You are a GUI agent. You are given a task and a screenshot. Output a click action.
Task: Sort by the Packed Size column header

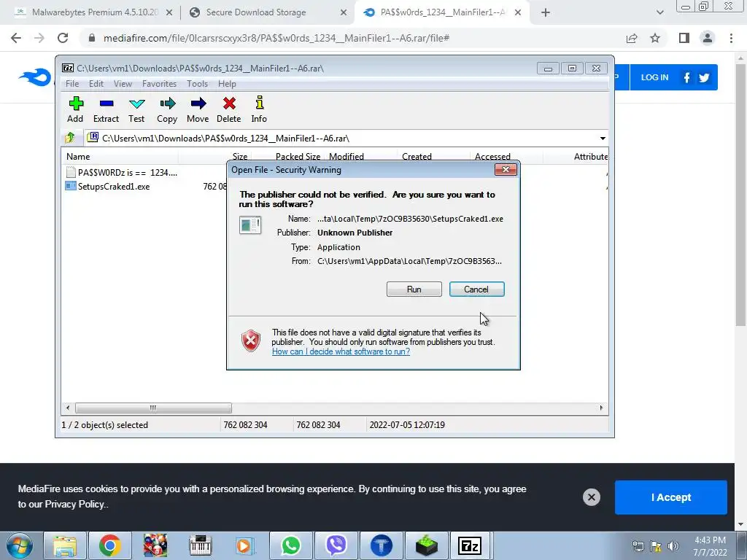click(298, 156)
